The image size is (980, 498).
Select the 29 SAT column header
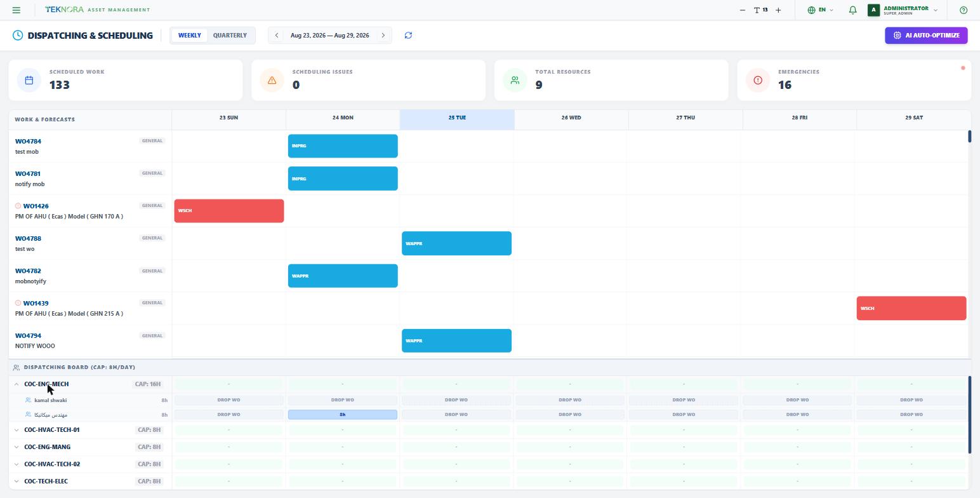click(914, 119)
